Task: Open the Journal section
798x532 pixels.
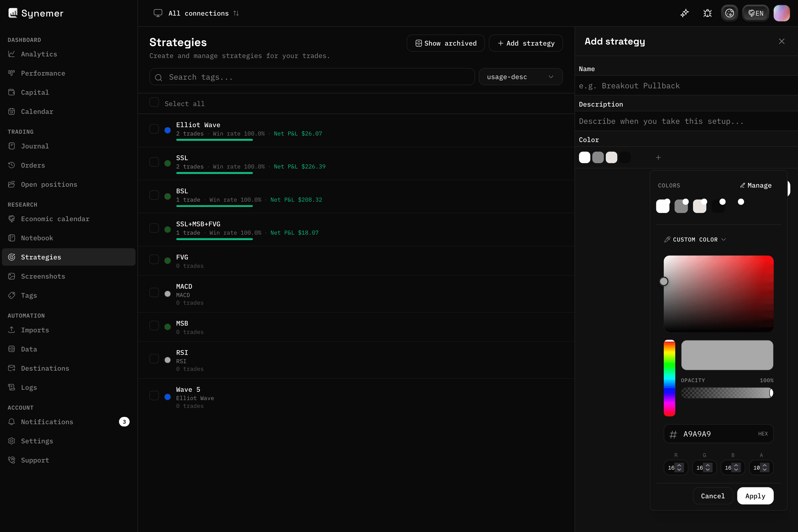Action: coord(69,146)
